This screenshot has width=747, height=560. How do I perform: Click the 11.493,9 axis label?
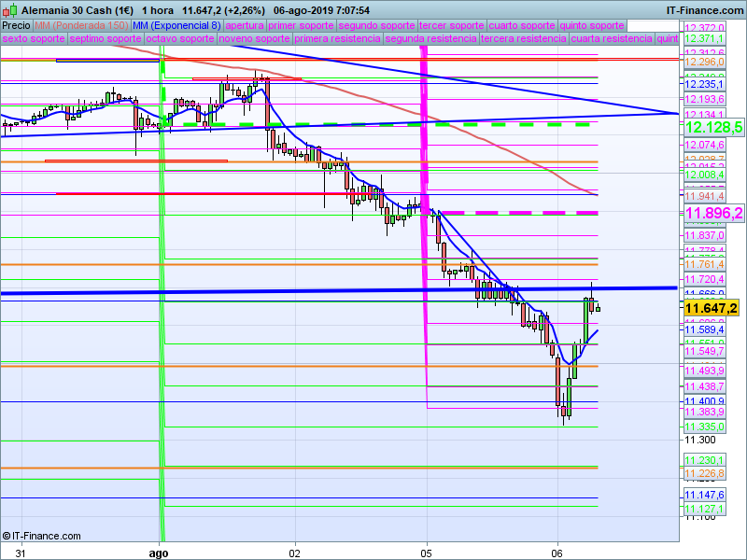(705, 371)
